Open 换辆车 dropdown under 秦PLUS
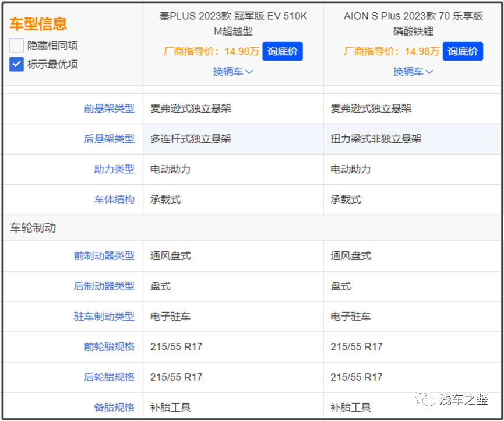 point(233,71)
